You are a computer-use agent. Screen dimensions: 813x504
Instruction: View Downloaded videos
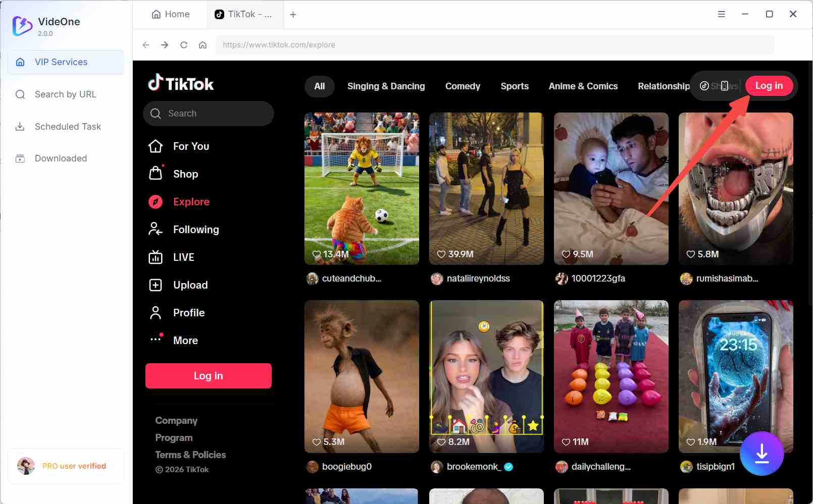click(61, 158)
